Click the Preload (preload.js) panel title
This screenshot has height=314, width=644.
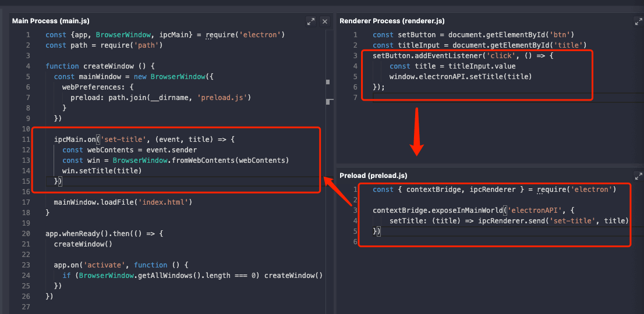[373, 176]
